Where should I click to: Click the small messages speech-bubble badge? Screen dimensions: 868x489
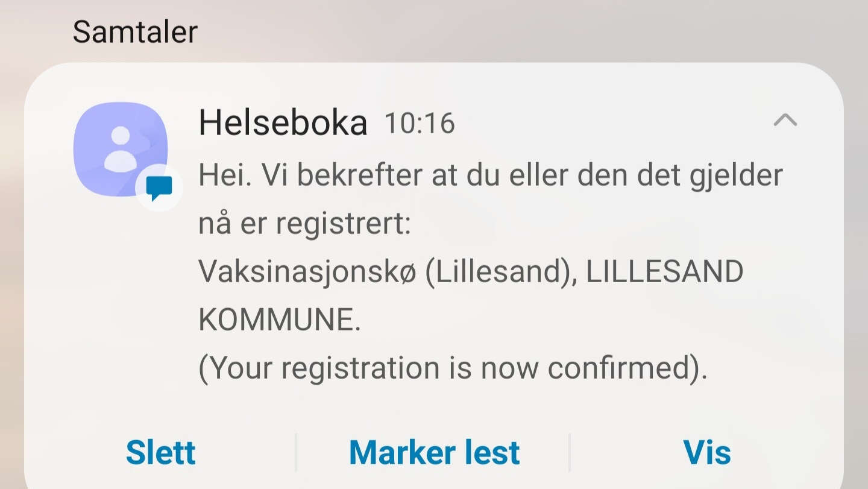point(159,189)
